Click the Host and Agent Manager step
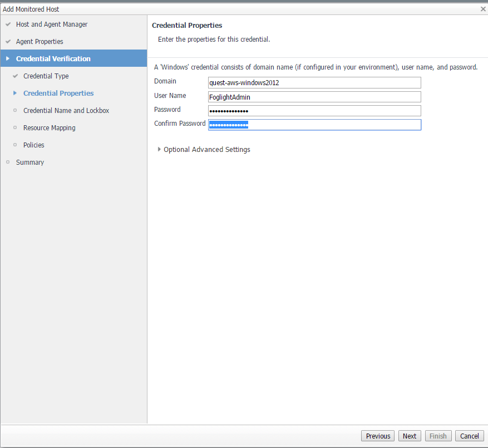This screenshot has width=488, height=448. pyautogui.click(x=52, y=24)
